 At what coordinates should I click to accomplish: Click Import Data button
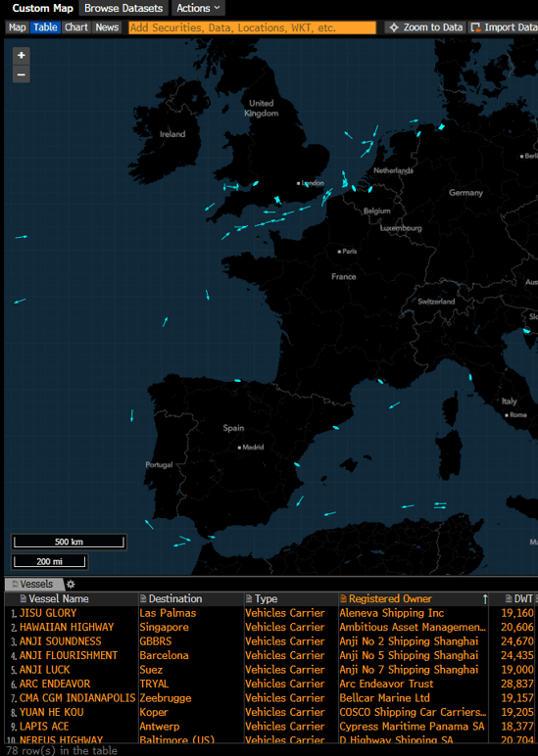(505, 27)
